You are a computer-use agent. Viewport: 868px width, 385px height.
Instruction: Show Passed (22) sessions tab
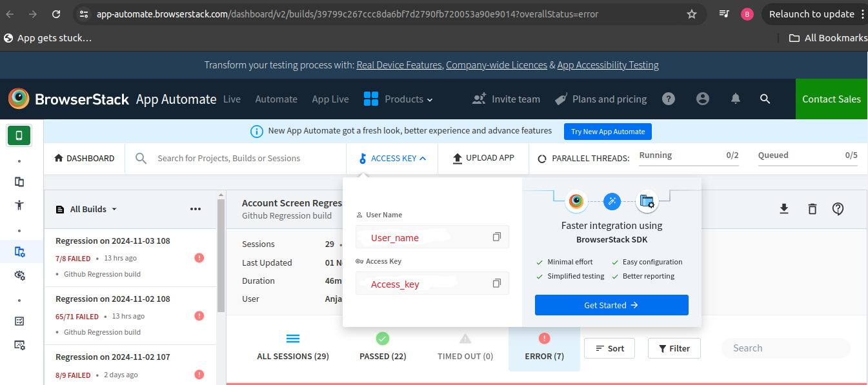(x=383, y=348)
